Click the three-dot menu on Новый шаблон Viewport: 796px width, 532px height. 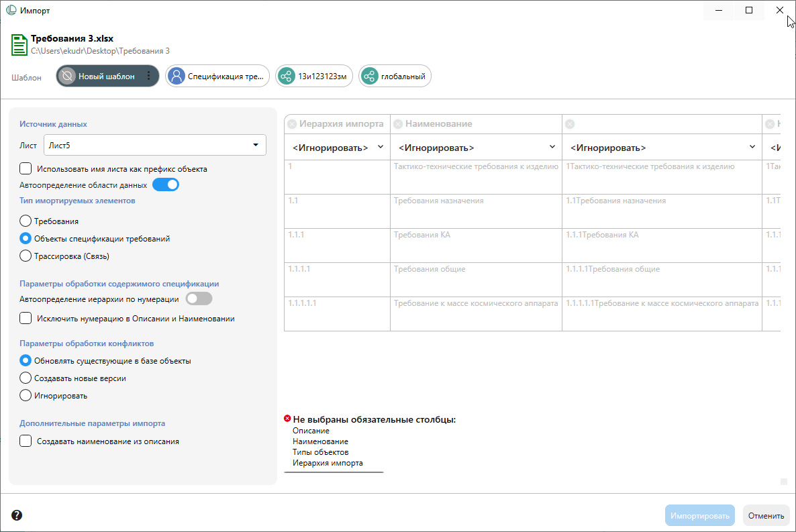[149, 76]
